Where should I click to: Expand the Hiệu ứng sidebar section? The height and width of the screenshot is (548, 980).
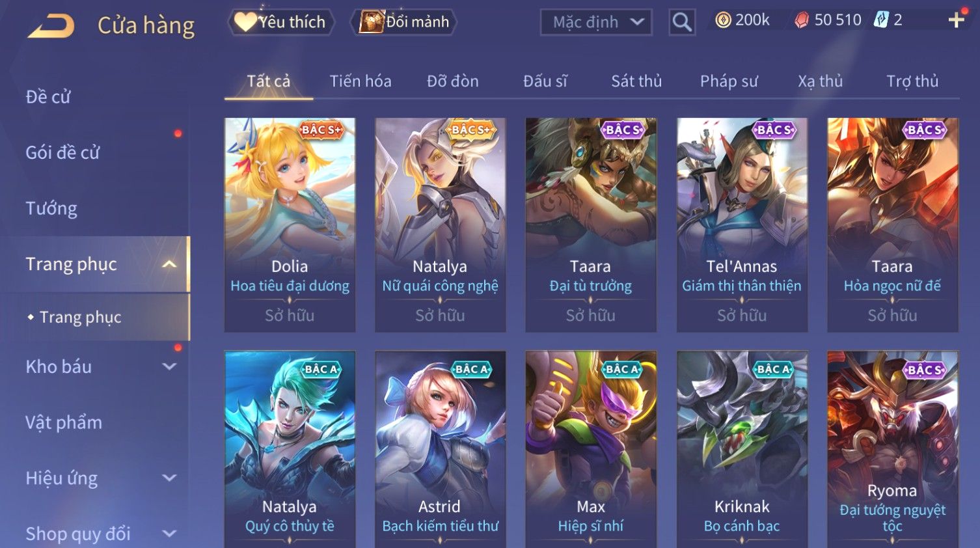[x=169, y=478]
